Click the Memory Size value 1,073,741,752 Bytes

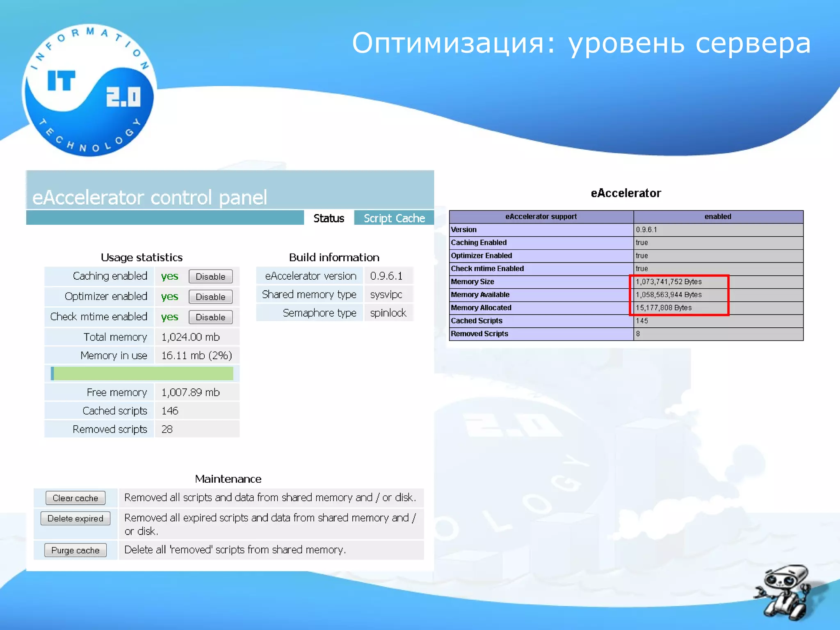(x=669, y=282)
